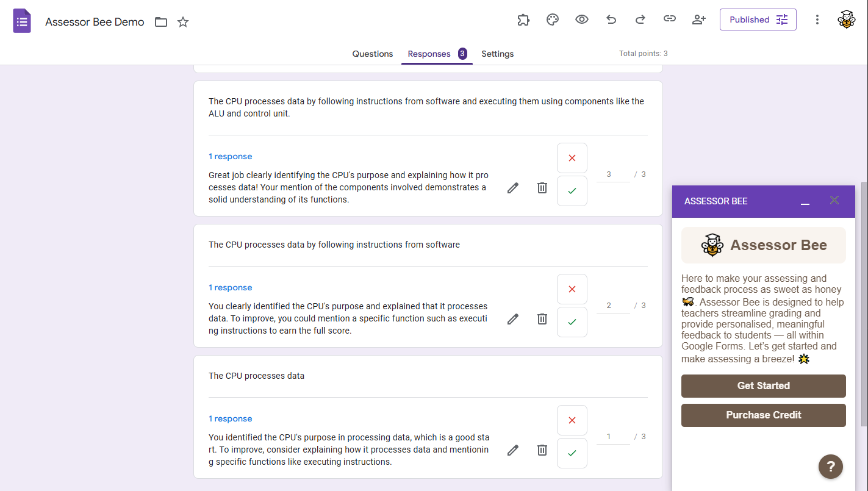868x491 pixels.
Task: Customize theme with palette icon
Action: point(553,20)
